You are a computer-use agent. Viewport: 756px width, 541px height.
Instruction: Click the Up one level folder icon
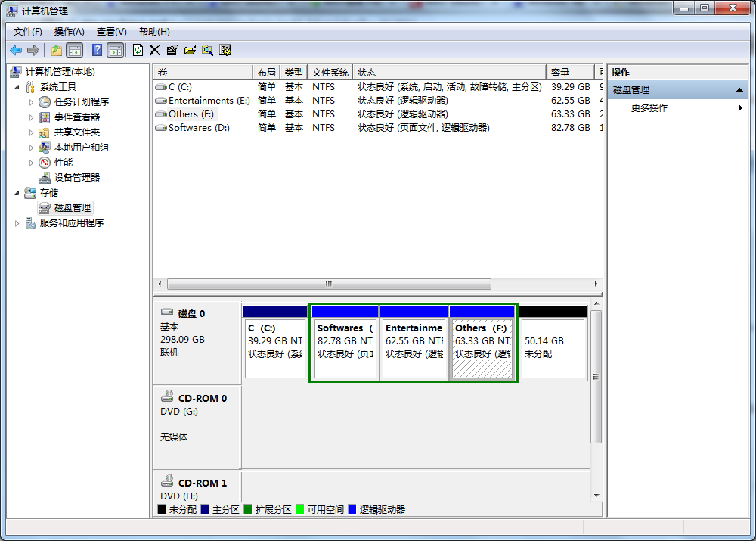click(x=57, y=50)
